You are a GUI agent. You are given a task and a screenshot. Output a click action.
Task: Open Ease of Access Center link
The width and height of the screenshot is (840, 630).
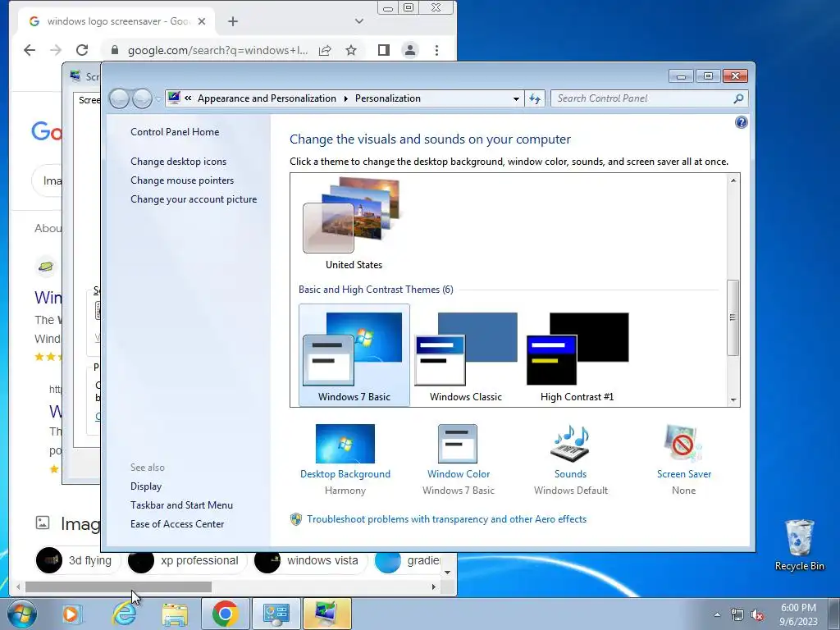(177, 524)
